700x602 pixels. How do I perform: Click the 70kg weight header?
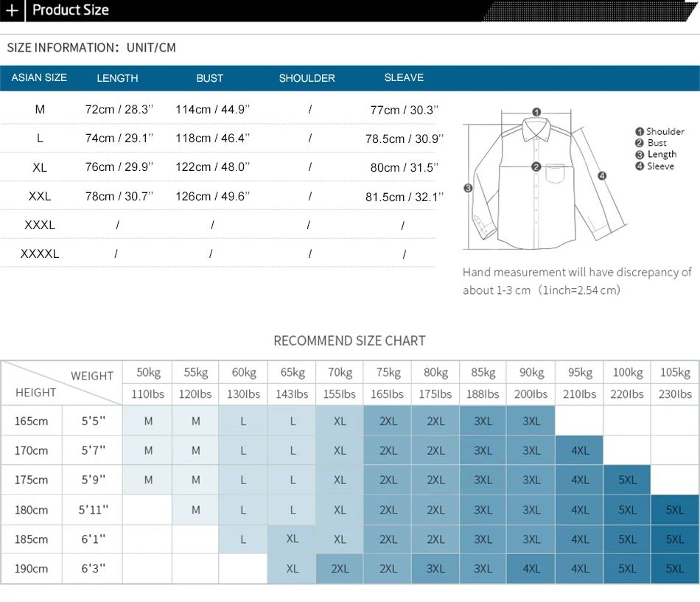point(340,372)
